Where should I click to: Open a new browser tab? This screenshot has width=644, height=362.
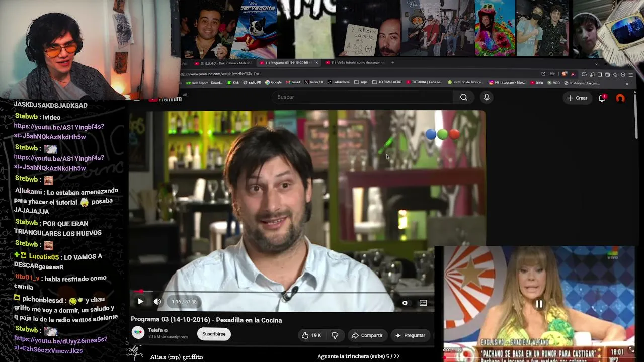[x=393, y=63]
